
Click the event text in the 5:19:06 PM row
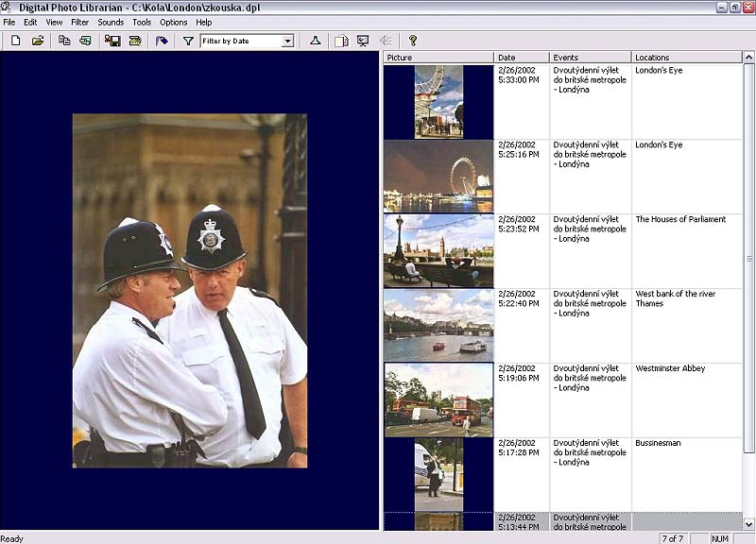pos(590,378)
